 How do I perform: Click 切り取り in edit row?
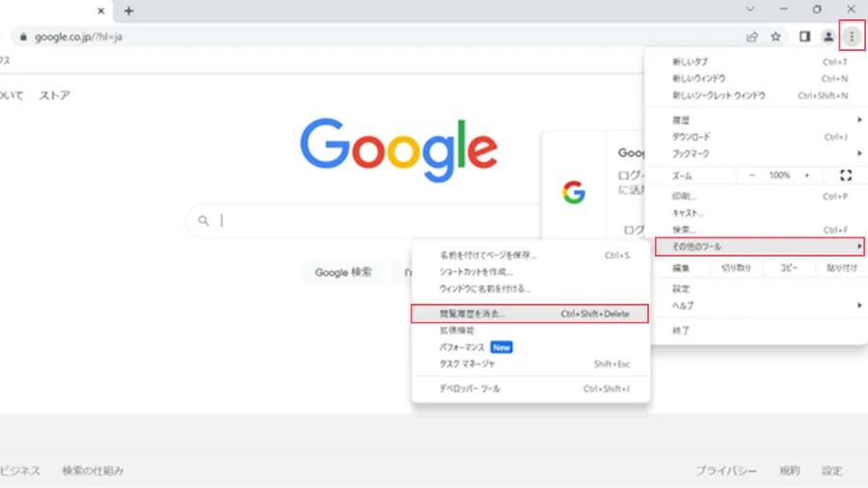tap(736, 268)
